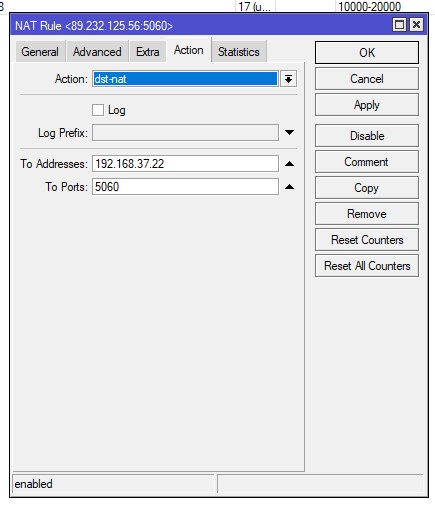The image size is (435, 510).
Task: Collapse the To Ports field
Action: coord(289,187)
